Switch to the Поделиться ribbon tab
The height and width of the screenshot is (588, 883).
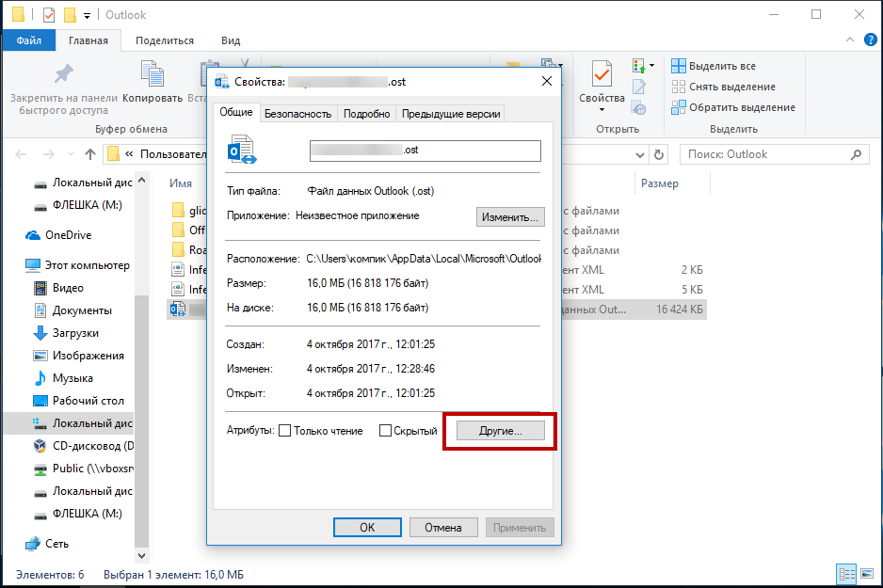coord(165,40)
